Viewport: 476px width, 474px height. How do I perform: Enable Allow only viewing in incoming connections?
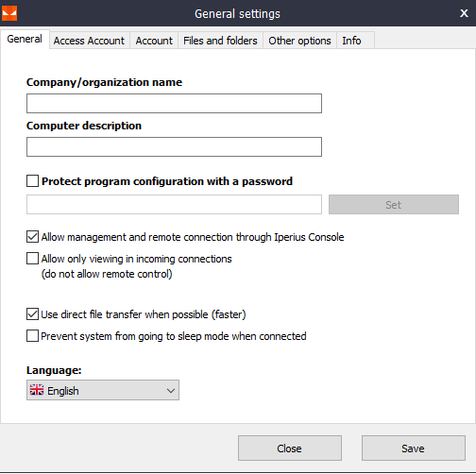[32, 259]
